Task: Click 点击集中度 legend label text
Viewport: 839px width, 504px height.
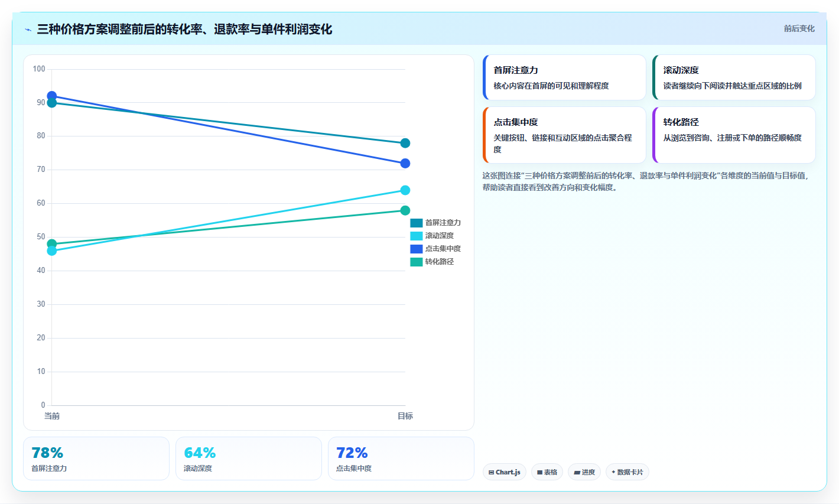Action: click(443, 249)
